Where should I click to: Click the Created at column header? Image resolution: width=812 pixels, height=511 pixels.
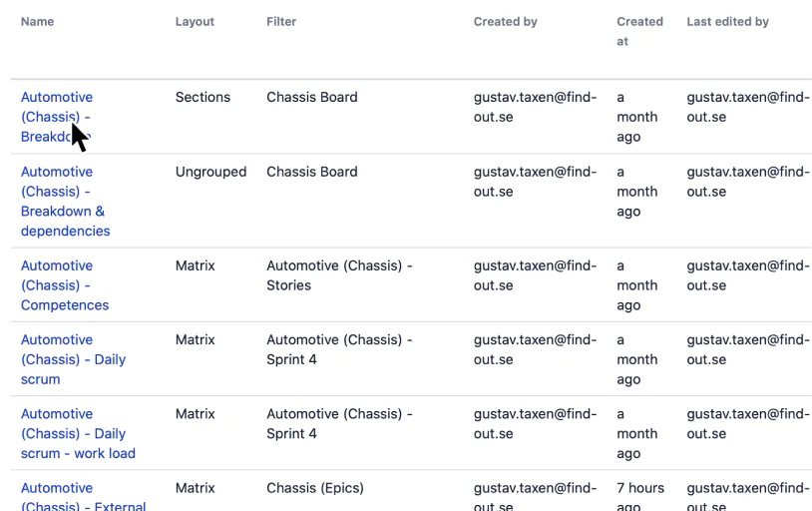[639, 31]
